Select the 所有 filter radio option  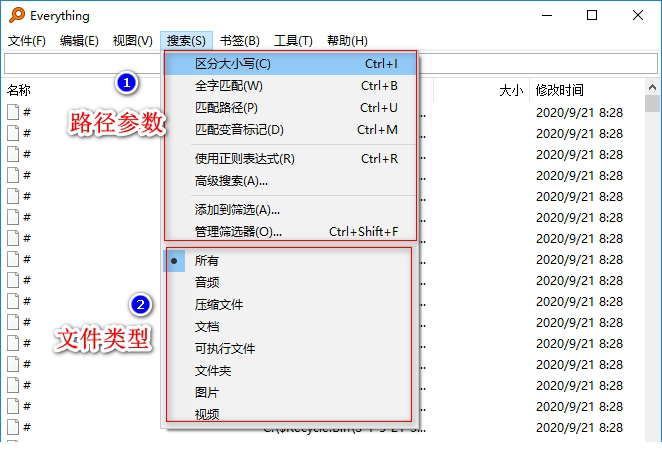coord(207,260)
